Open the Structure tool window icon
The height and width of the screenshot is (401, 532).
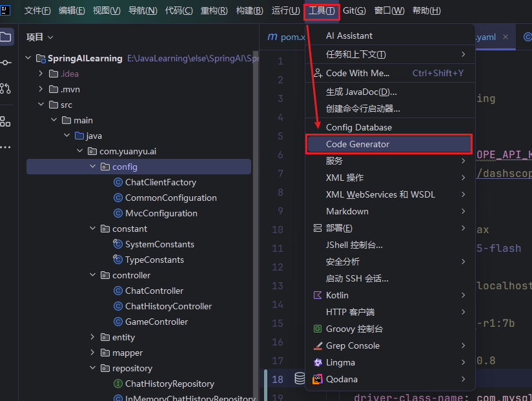6,121
